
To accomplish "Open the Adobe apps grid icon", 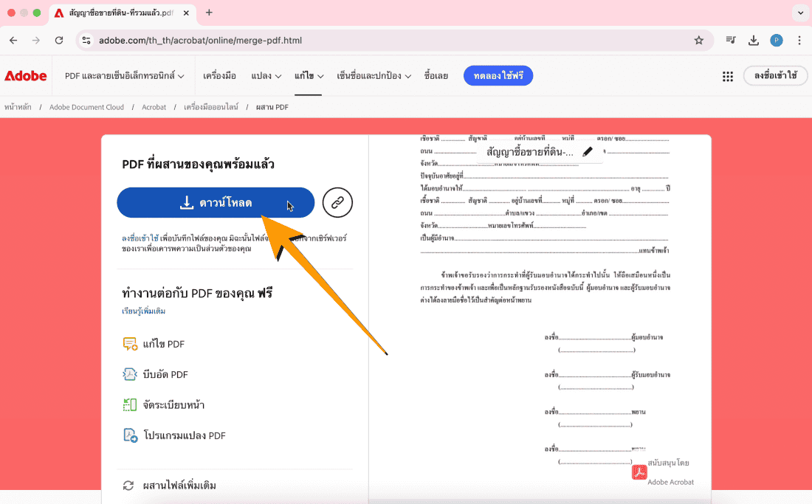I will (x=727, y=76).
